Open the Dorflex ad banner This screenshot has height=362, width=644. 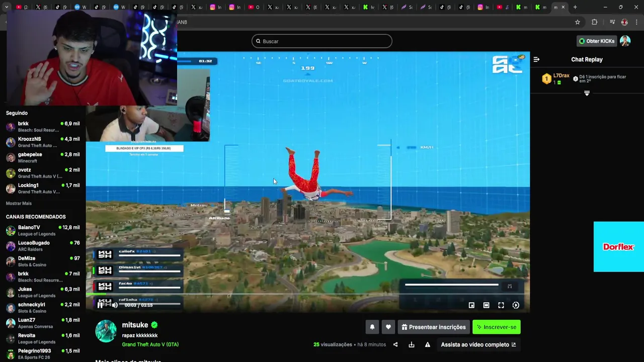tap(619, 247)
